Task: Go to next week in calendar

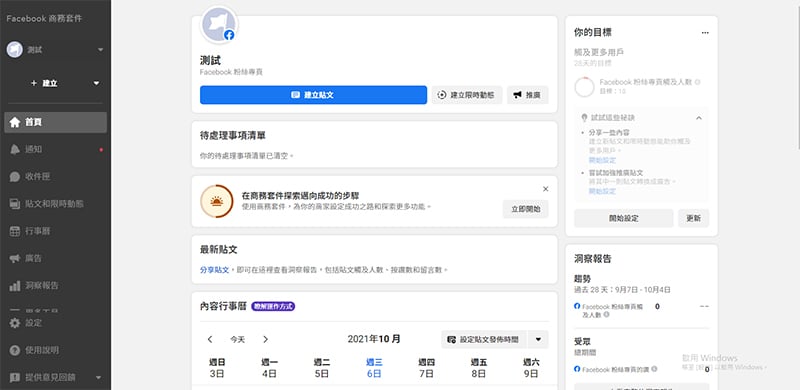Action: (265, 339)
